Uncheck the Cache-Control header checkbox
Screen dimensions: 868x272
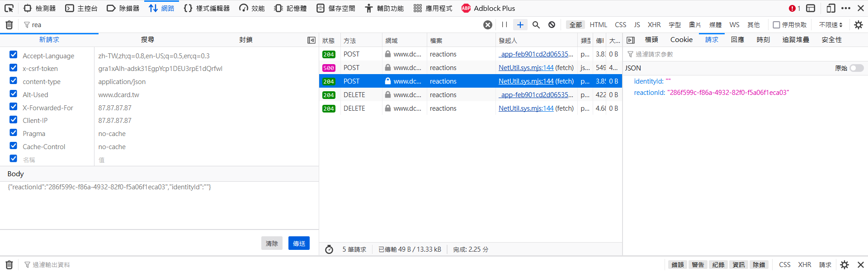point(14,145)
